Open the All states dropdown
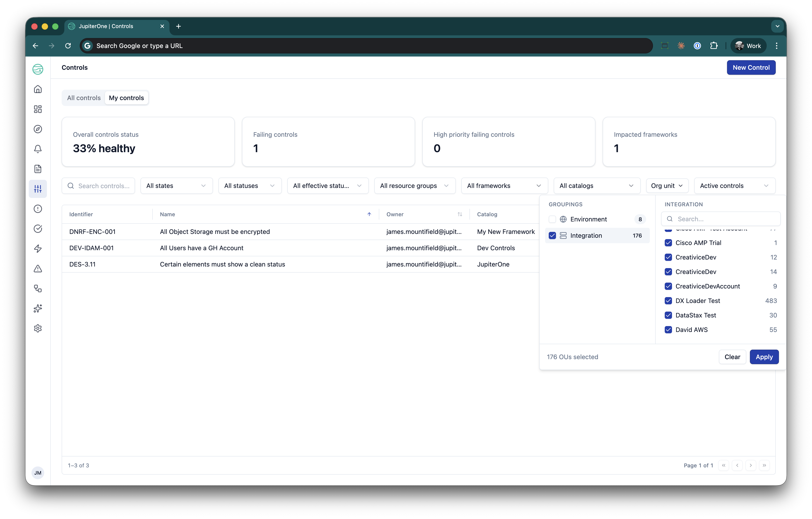This screenshot has height=519, width=812. point(176,185)
